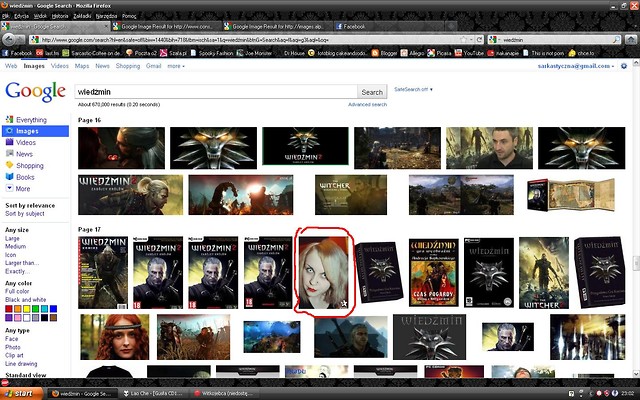Filter images by Large size
This screenshot has height=400, width=640.
[x=12, y=238]
